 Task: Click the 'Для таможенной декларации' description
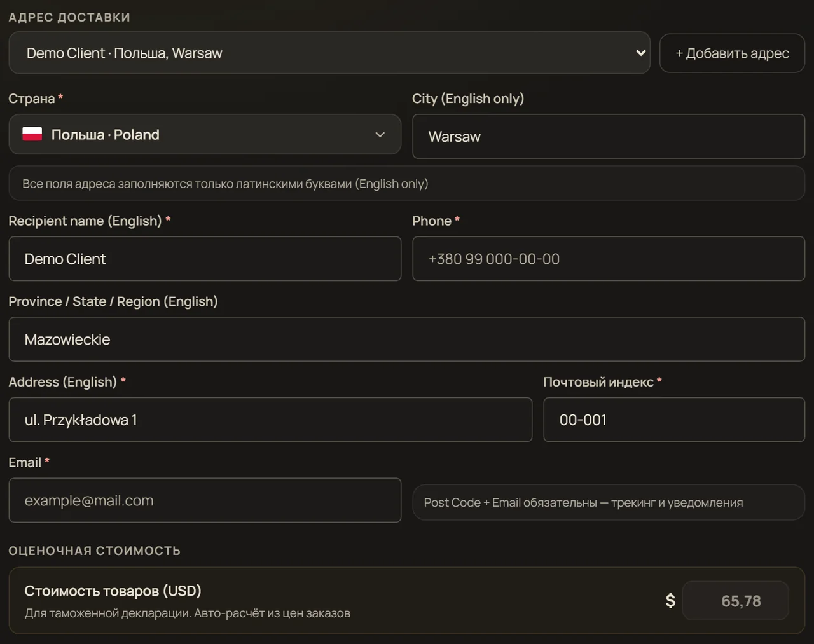coord(188,613)
